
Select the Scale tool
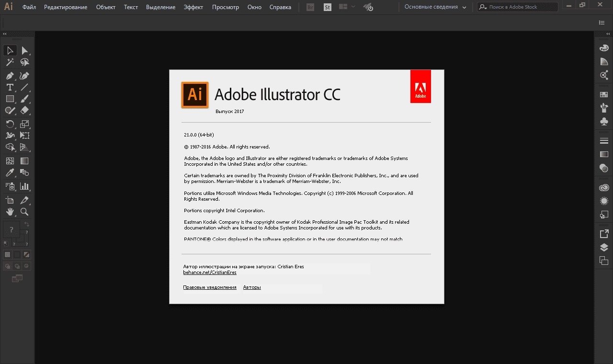click(x=24, y=124)
